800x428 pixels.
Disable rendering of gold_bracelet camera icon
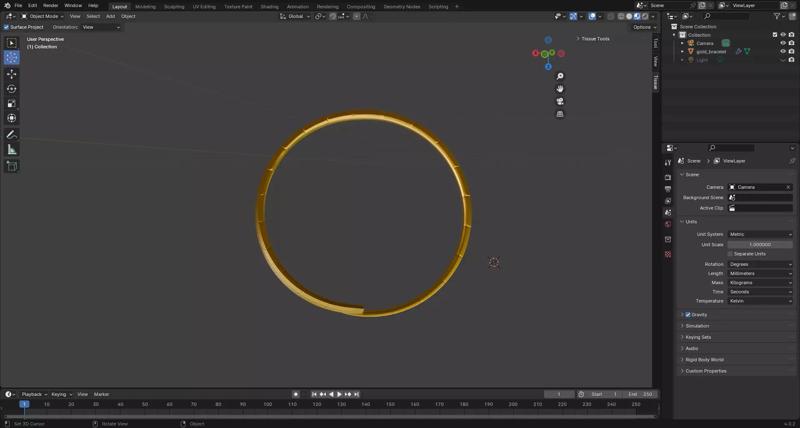(x=791, y=52)
